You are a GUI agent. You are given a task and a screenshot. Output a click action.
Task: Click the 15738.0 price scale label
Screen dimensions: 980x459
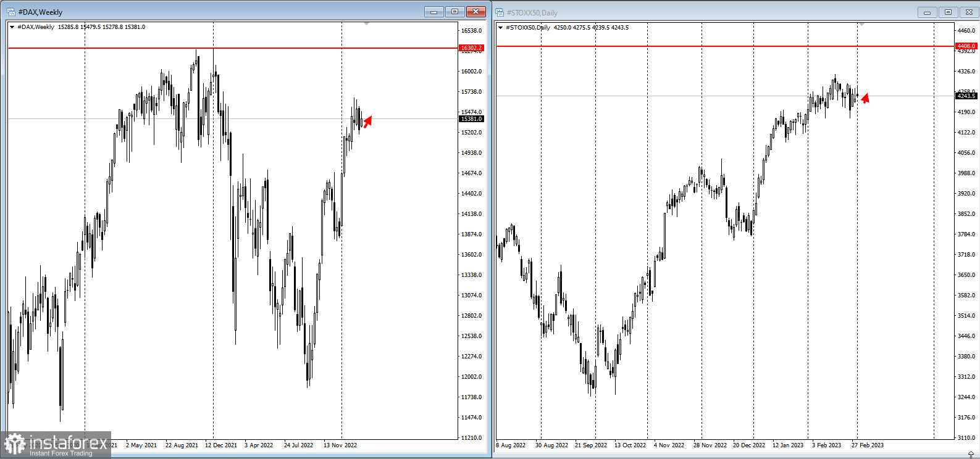tap(471, 92)
